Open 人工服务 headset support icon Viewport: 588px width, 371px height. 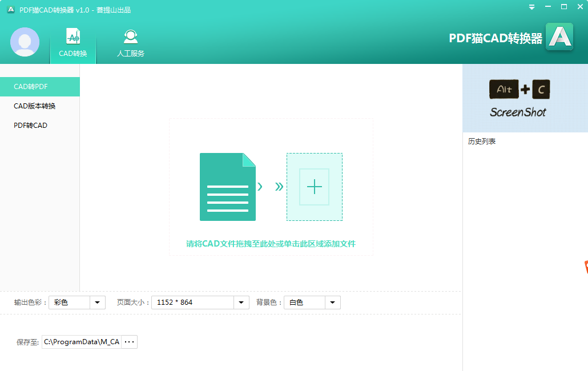click(x=131, y=43)
